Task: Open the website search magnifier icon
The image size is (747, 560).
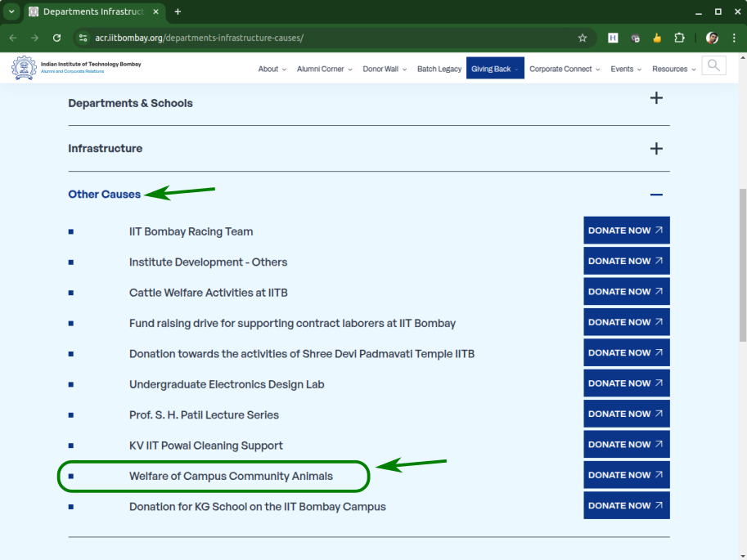Action: click(713, 66)
